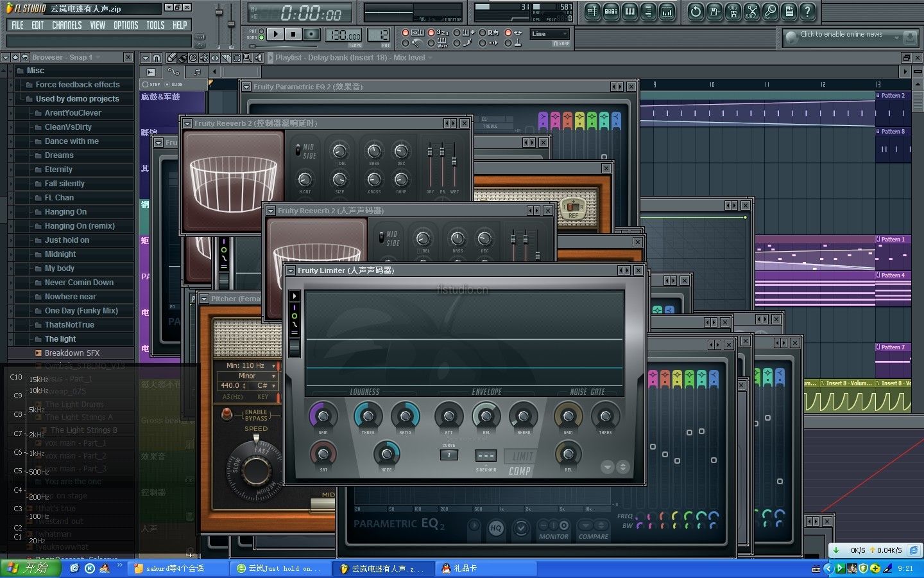Open Fruity Limiter window options menu arrow
924x578 pixels.
[291, 270]
